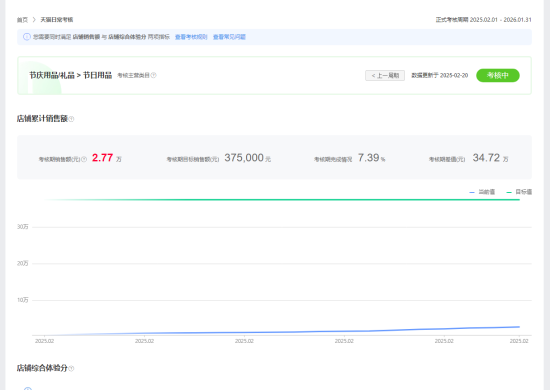Click the end point of the blue sales line

(519, 327)
